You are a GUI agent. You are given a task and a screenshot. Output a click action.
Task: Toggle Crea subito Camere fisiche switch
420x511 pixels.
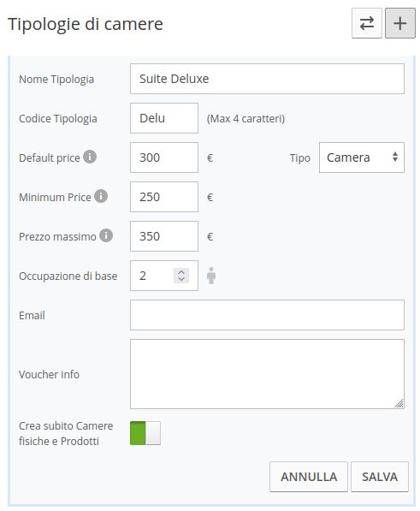click(145, 433)
